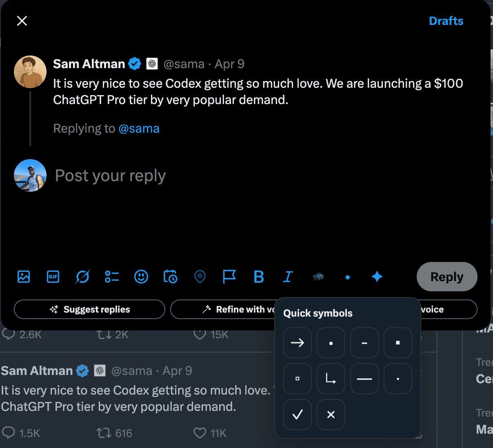Open the emoji picker
493x448 pixels.
point(141,277)
